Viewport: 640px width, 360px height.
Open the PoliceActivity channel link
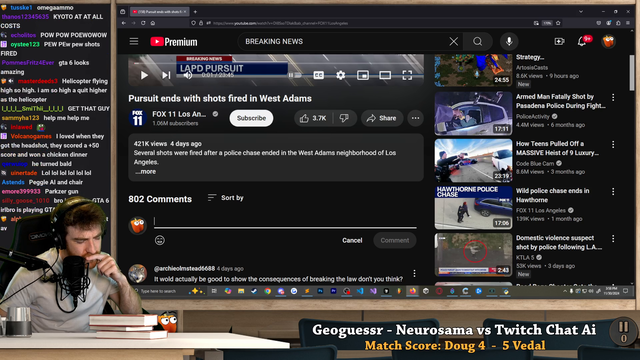click(532, 116)
